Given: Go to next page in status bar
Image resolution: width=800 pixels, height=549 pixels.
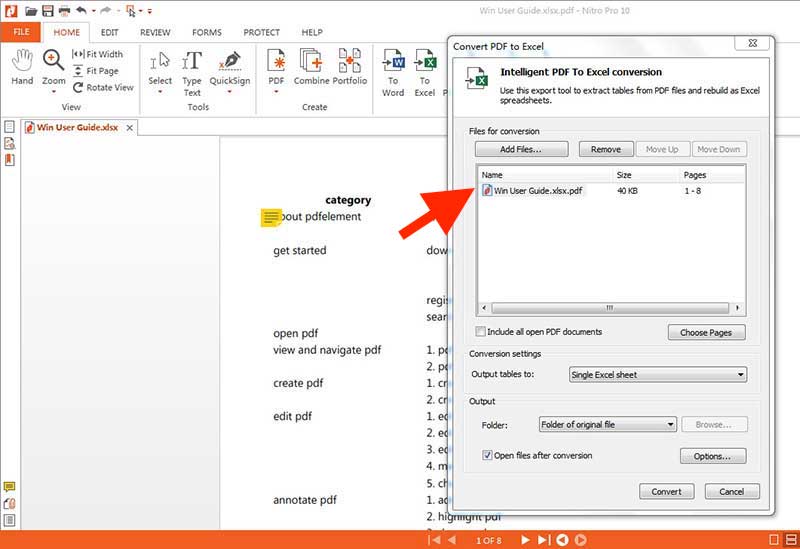Looking at the screenshot, I should tap(525, 540).
